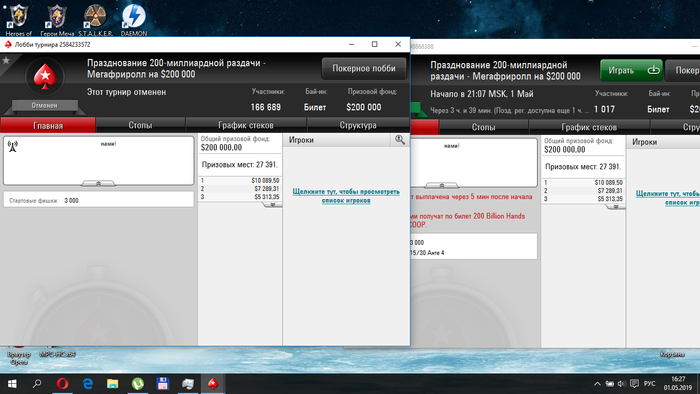This screenshot has width=700, height=394.
Task: Minimize the Лобби турнира window
Action: (x=351, y=44)
